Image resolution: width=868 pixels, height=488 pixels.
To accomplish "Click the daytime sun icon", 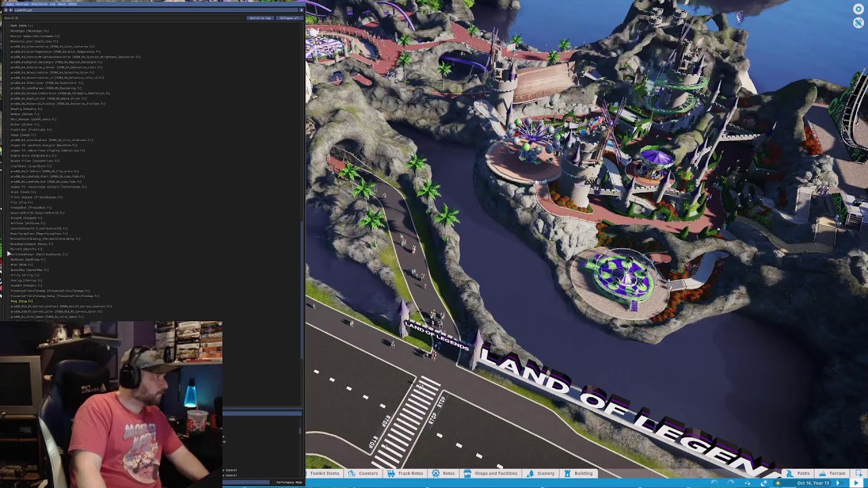I will coord(778,483).
